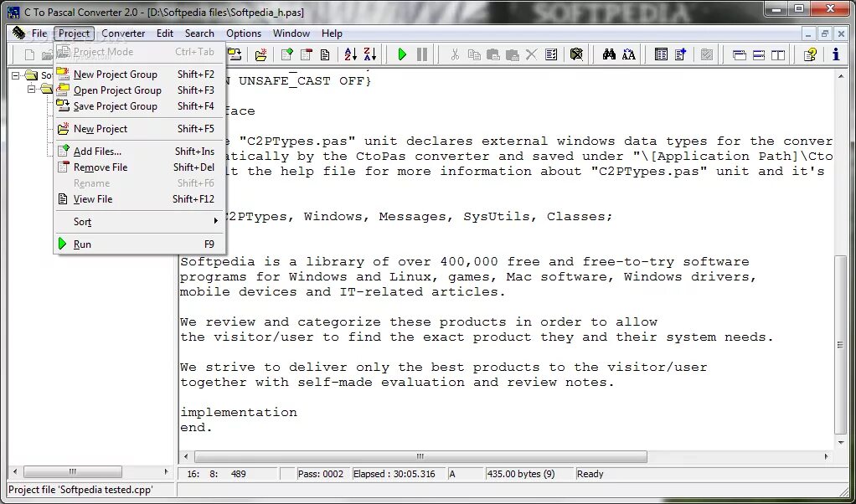856x504 pixels.
Task: Click editor horizontal scrollbar right arrow
Action: [x=827, y=456]
